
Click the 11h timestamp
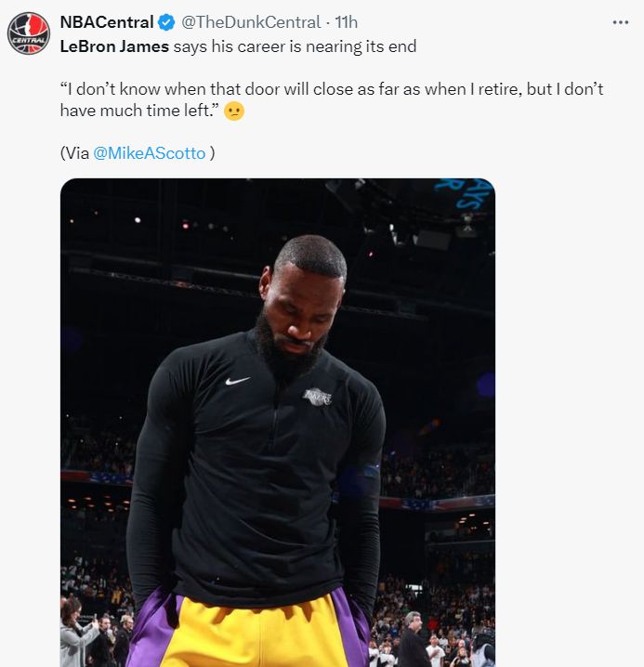pyautogui.click(x=346, y=21)
